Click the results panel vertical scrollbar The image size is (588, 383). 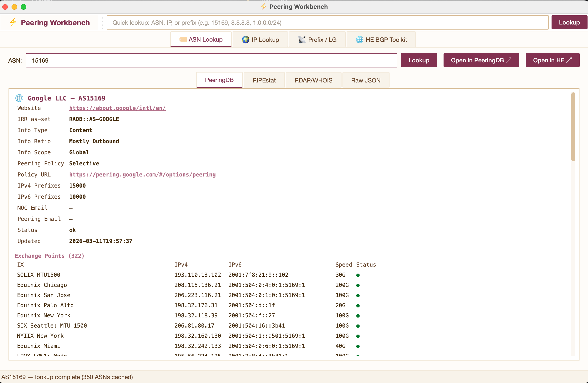click(x=573, y=127)
